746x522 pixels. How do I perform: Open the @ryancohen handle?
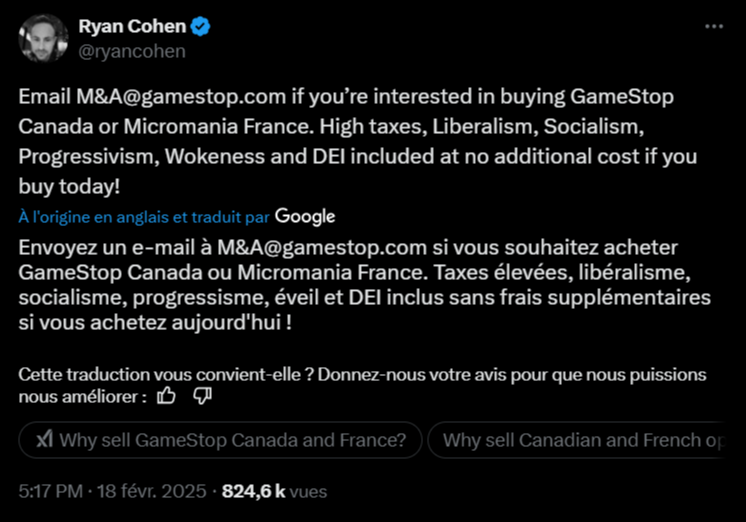point(131,51)
